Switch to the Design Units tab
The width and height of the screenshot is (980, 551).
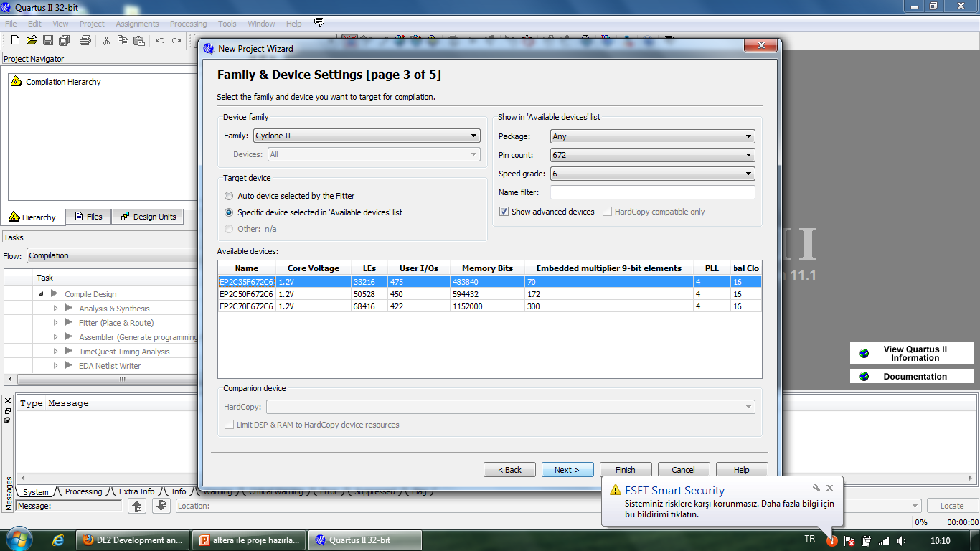click(148, 217)
